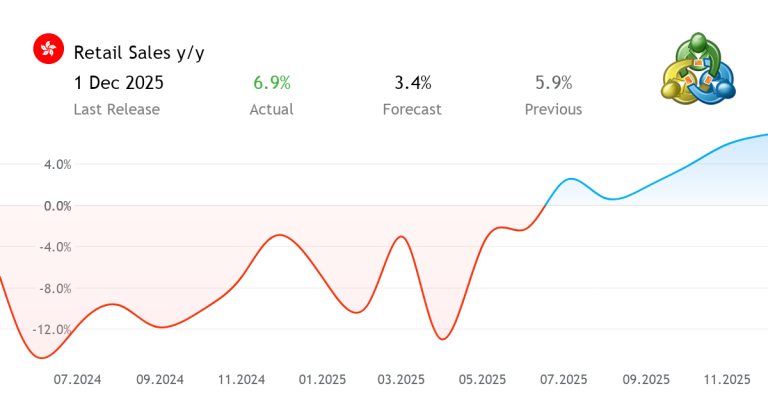This screenshot has width=768, height=402.
Task: Click the Previous column label
Action: point(553,109)
